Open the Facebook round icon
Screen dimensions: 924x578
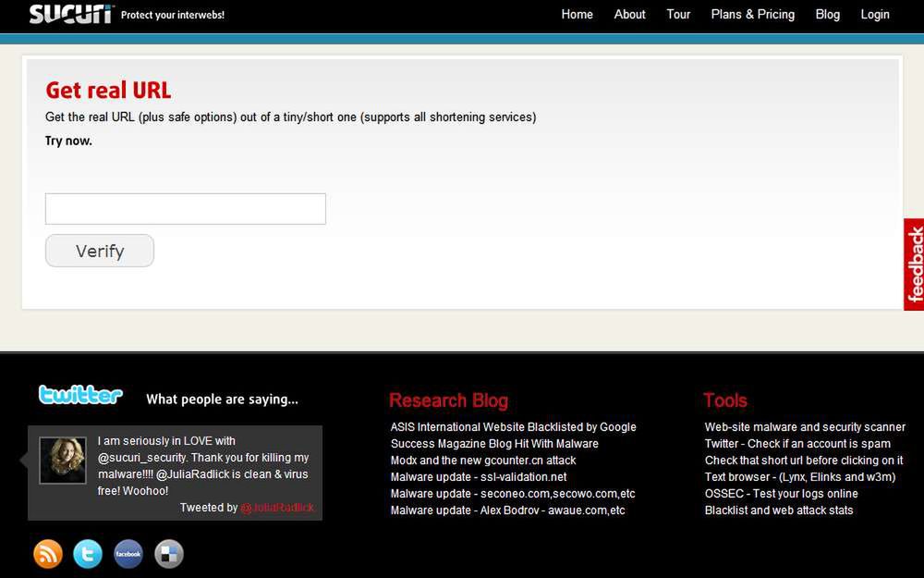coord(128,554)
